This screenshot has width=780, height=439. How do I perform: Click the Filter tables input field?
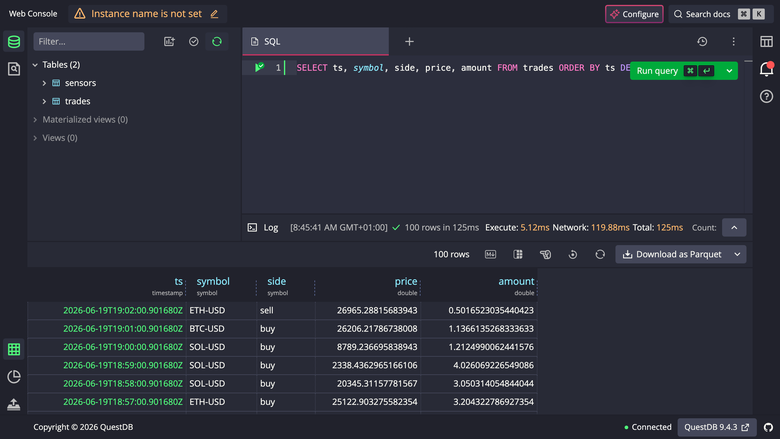(89, 42)
